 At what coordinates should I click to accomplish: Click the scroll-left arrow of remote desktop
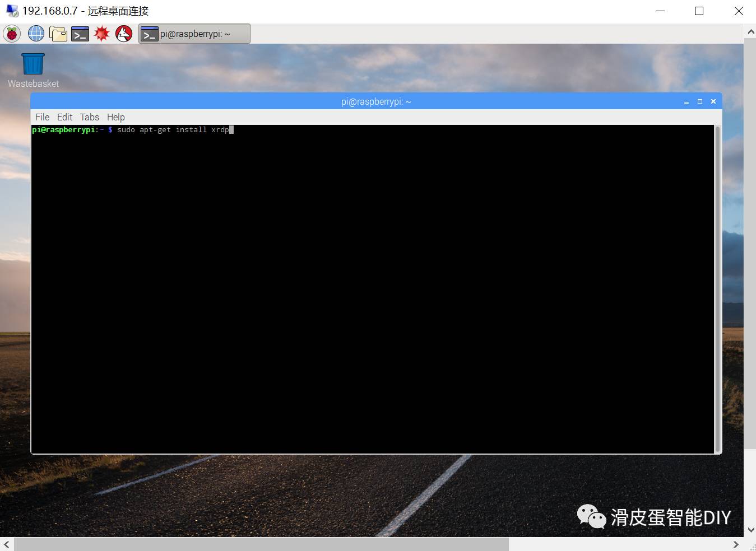(x=7, y=544)
